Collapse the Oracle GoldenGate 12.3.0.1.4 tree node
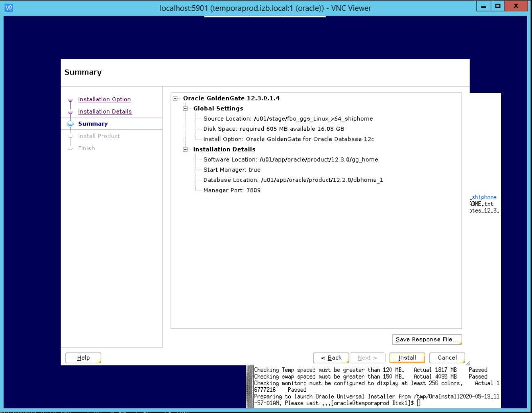Screen dimensions: 532x413 pyautogui.click(x=175, y=98)
